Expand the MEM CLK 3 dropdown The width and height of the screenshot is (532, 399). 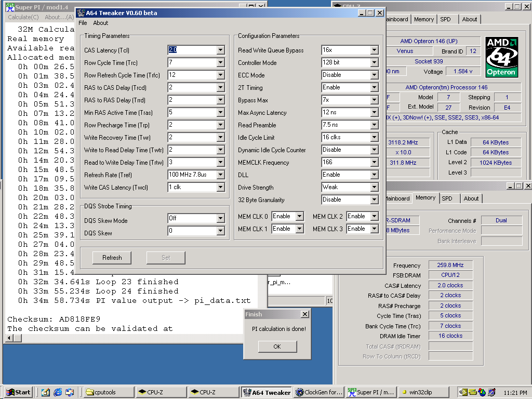[x=374, y=229]
